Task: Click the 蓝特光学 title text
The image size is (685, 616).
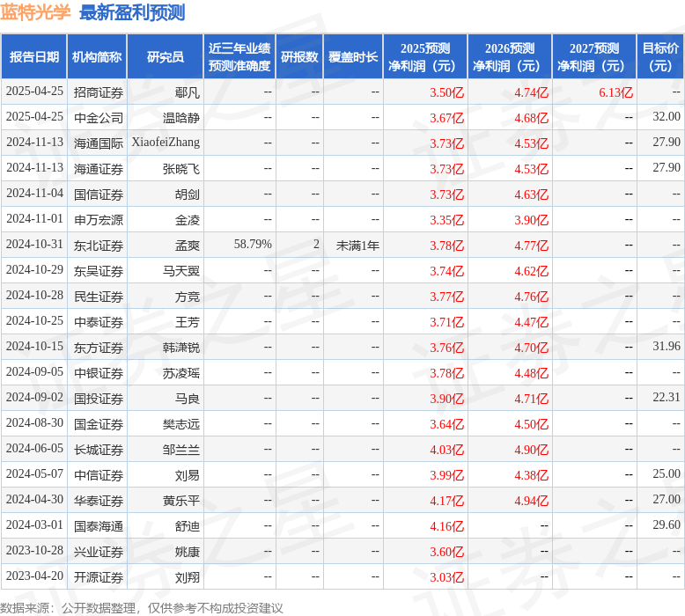Action: point(35,12)
